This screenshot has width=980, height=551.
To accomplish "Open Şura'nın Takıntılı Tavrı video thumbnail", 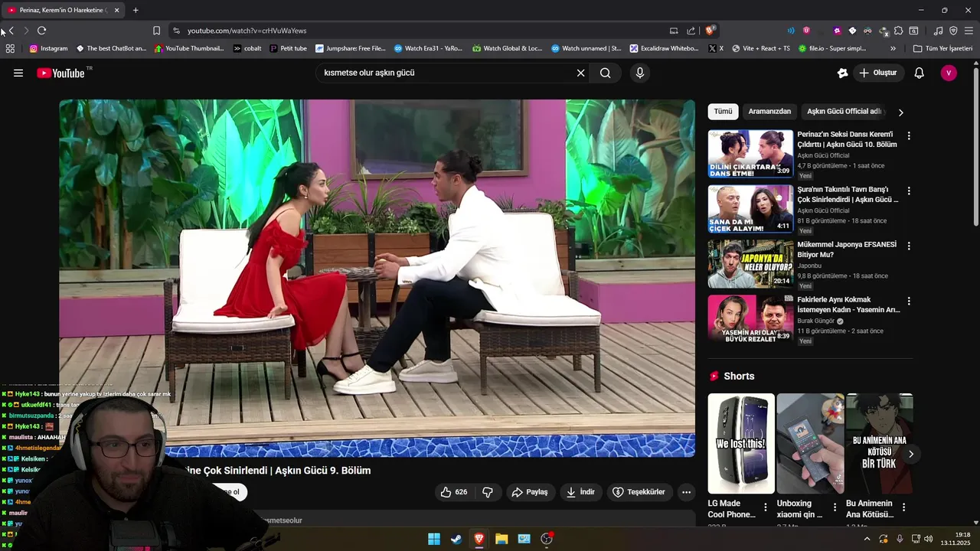I will [750, 209].
